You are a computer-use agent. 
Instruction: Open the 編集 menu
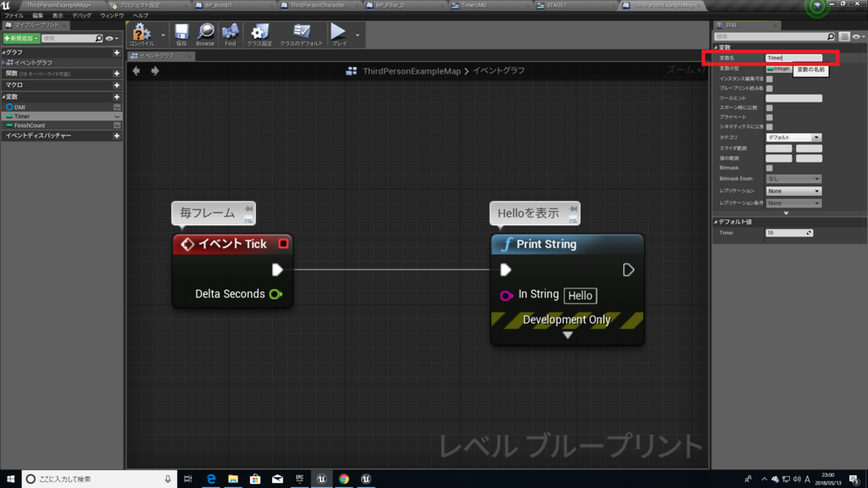coord(37,15)
